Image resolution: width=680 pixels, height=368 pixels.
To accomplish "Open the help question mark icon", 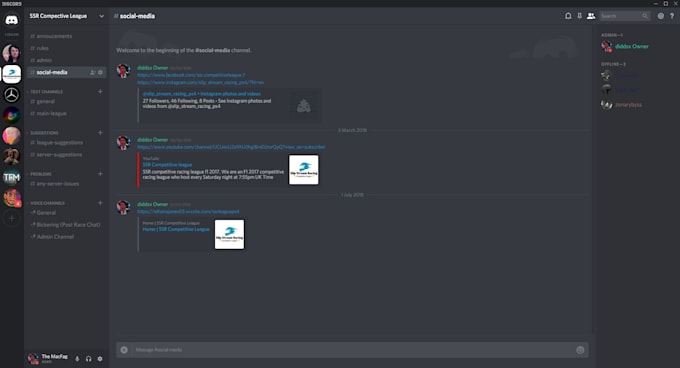I will (672, 16).
